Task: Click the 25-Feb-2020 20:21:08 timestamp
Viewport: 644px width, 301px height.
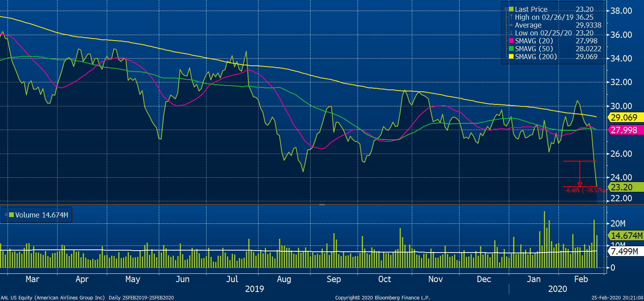Action: pyautogui.click(x=617, y=297)
